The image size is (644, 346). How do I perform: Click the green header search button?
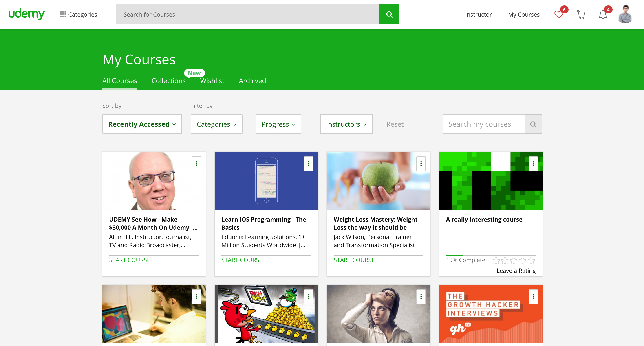tap(389, 14)
